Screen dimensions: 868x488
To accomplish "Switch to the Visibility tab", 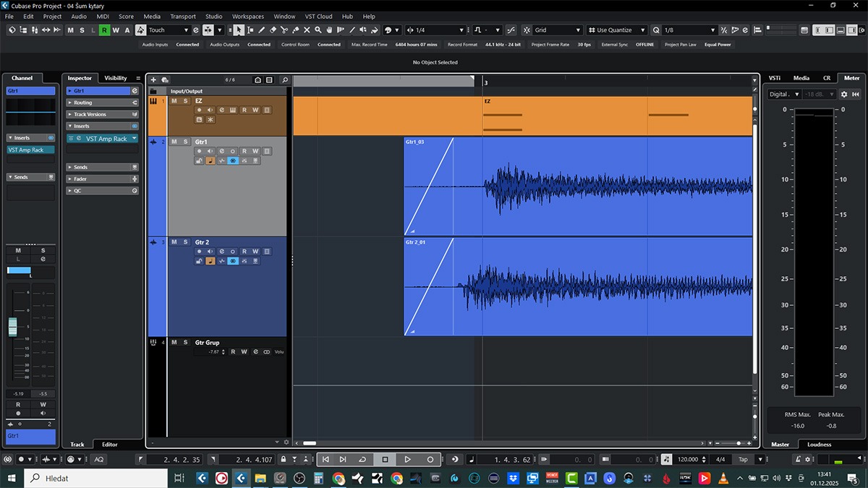I will pyautogui.click(x=116, y=78).
